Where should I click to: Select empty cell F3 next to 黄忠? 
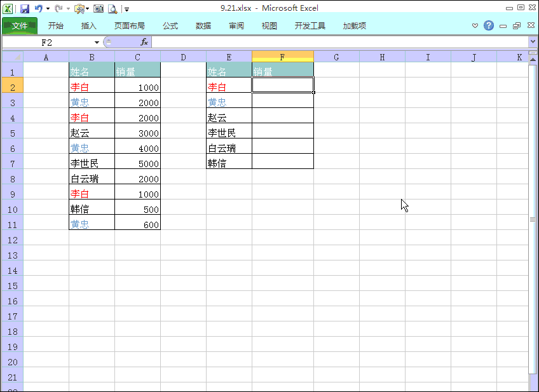tap(283, 100)
